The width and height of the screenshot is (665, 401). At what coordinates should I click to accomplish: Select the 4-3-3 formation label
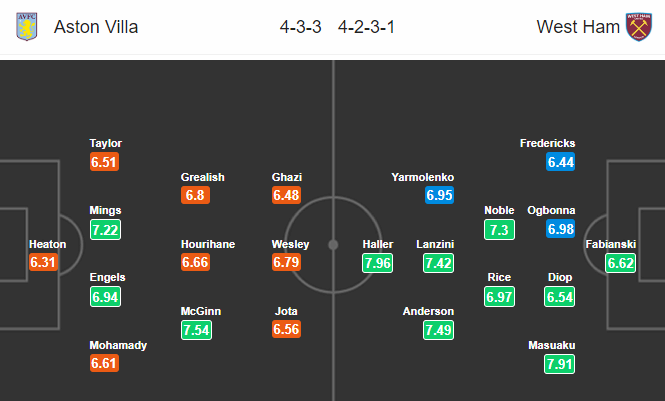pos(300,27)
